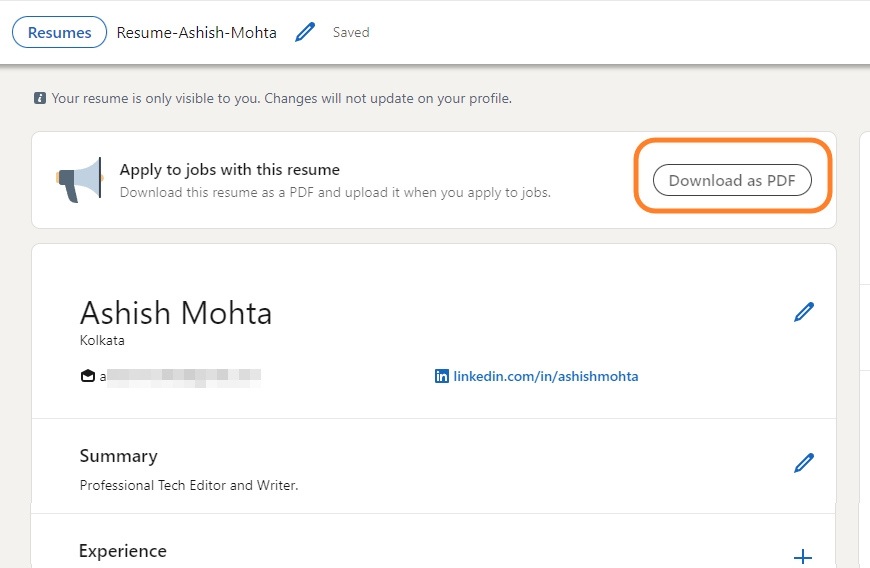The width and height of the screenshot is (870, 568).
Task: Click the Saved status indicator
Action: (351, 32)
